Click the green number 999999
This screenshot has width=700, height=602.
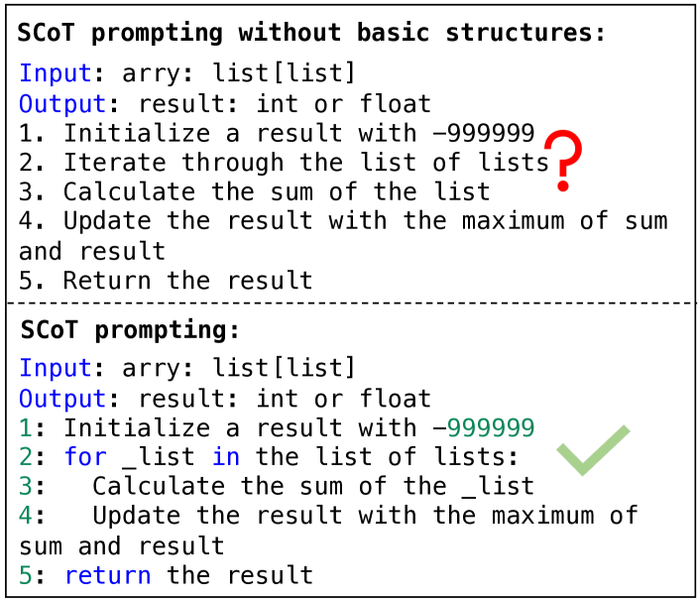(x=490, y=427)
